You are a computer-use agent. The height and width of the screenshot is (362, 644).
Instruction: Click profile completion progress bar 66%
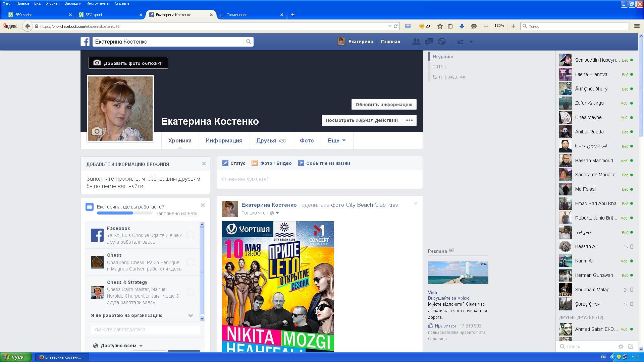(124, 213)
